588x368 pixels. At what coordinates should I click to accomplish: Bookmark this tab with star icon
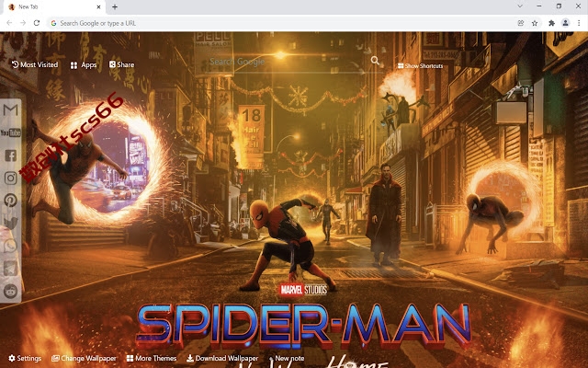[x=535, y=23]
